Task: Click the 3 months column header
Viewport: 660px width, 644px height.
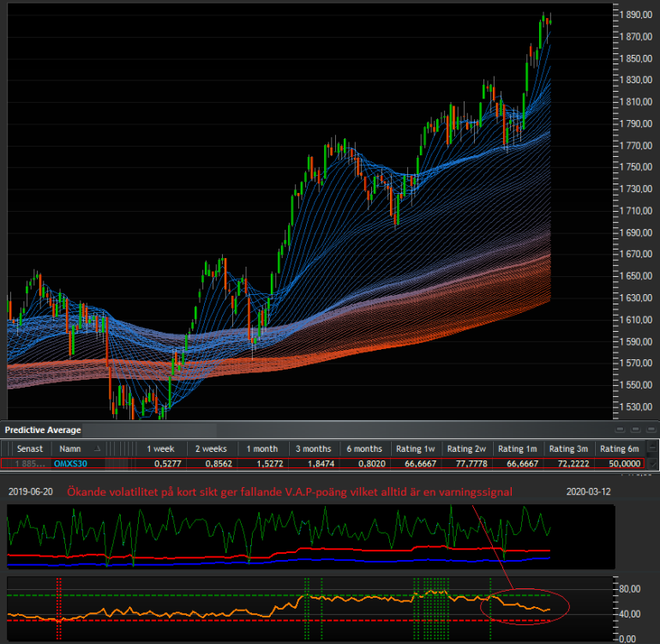Action: click(314, 449)
